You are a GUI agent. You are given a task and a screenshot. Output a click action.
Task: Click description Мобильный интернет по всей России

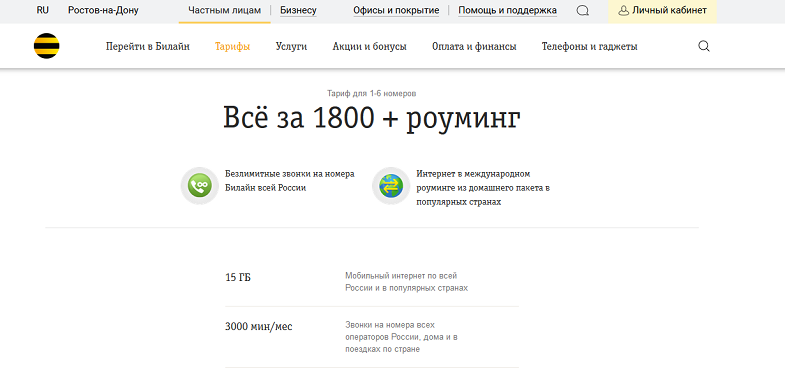pos(407,282)
